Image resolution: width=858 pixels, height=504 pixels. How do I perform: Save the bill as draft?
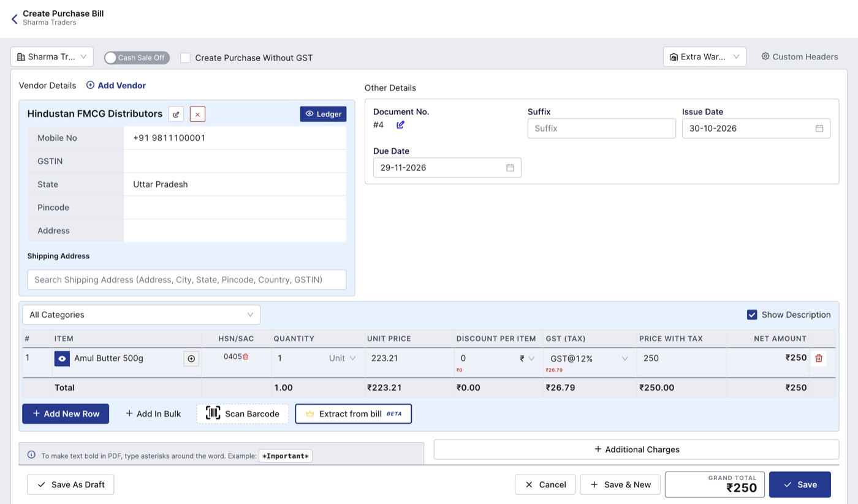[70, 484]
